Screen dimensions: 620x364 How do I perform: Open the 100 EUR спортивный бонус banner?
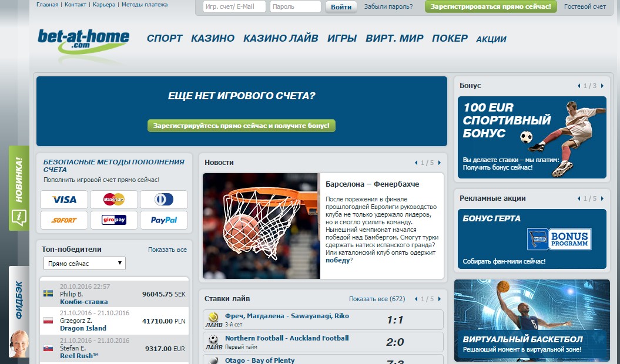[532, 137]
